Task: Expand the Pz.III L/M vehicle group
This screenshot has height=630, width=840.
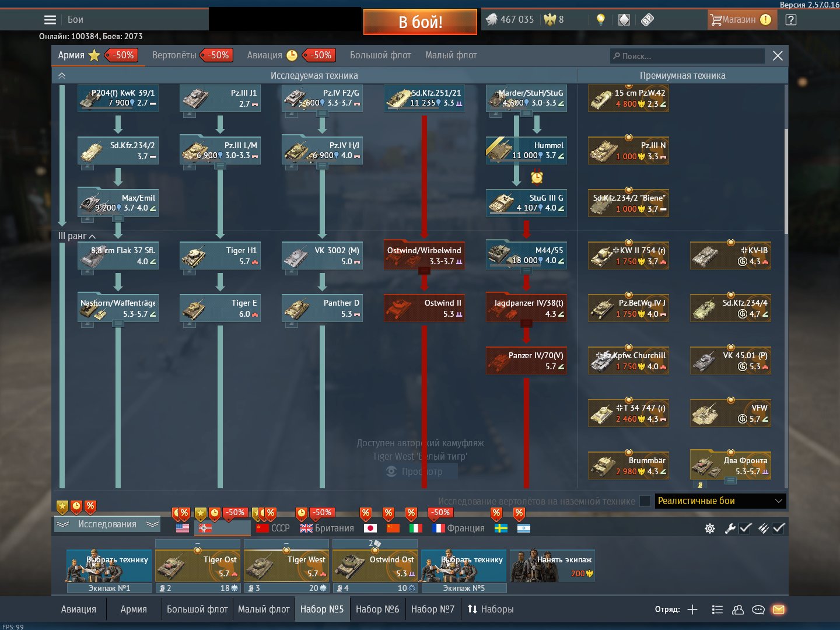Action: 220,166
